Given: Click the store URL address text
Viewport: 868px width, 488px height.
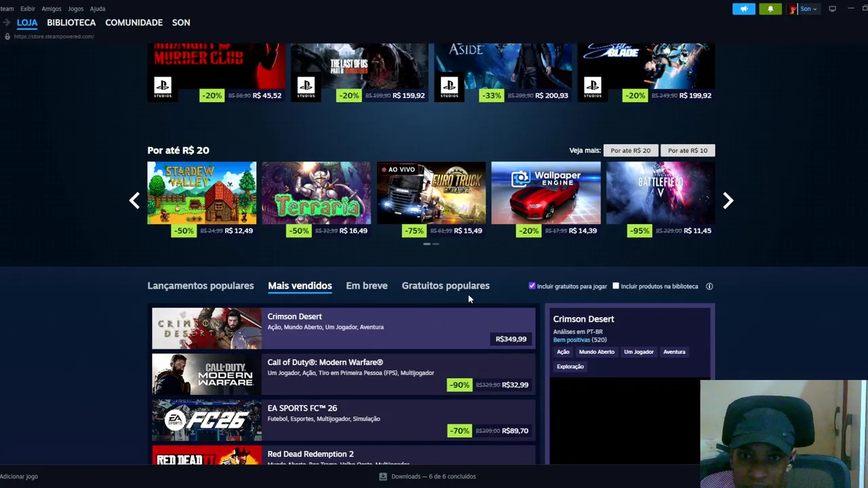Looking at the screenshot, I should point(54,37).
